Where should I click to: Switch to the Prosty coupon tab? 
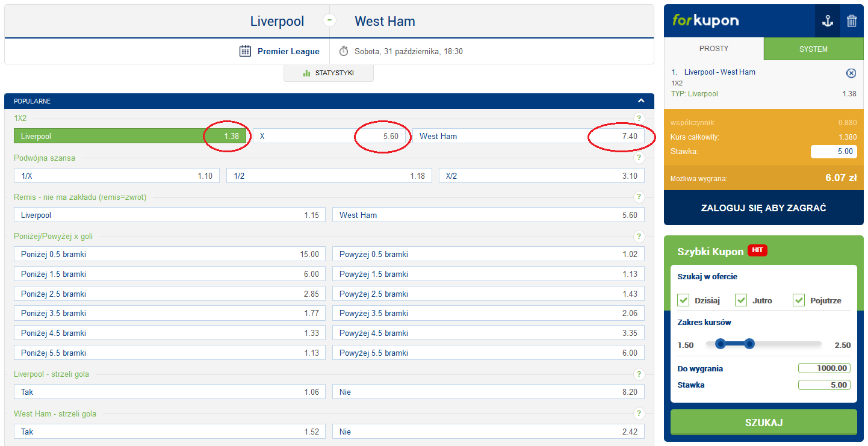(x=714, y=49)
